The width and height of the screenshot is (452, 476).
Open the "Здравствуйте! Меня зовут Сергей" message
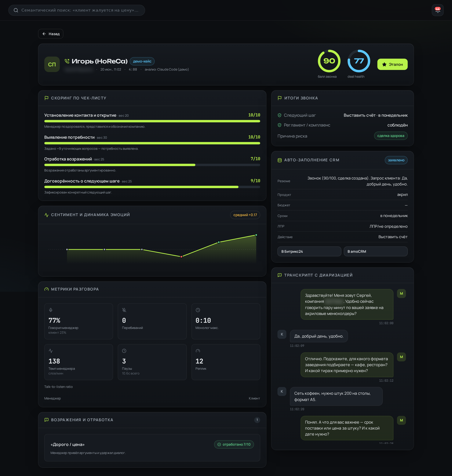[347, 304]
